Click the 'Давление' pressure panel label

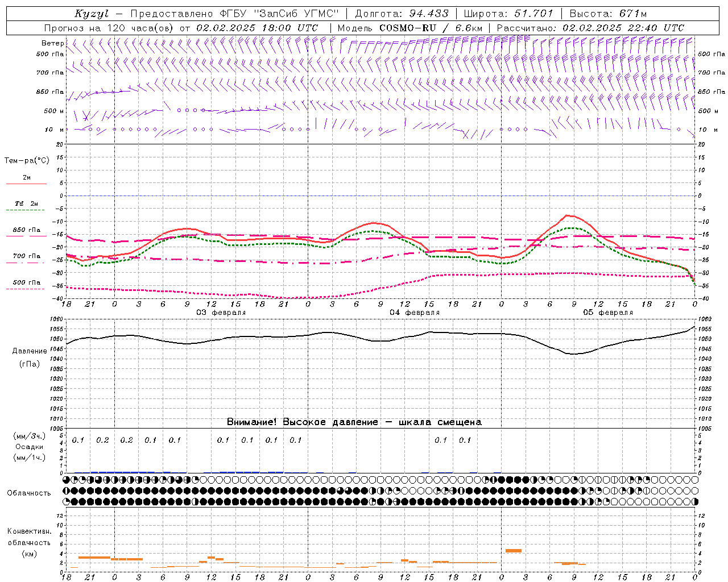point(30,351)
